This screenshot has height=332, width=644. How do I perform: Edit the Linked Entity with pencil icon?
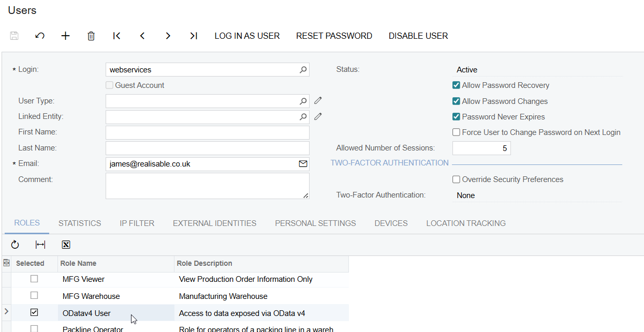point(318,117)
